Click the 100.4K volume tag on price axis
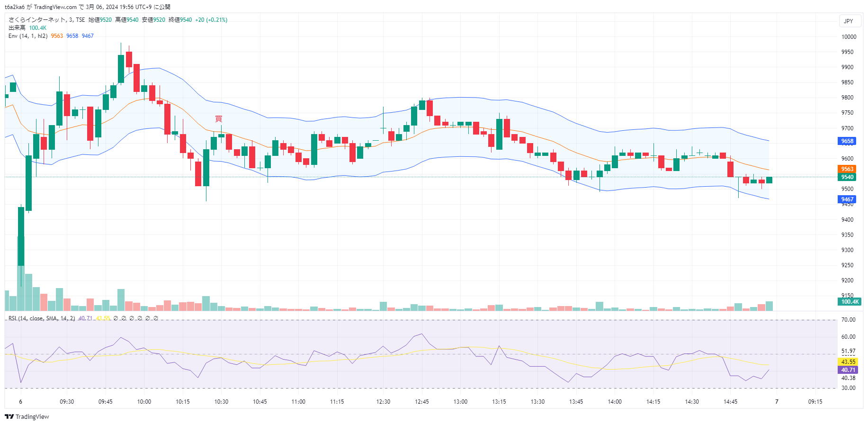 [x=850, y=302]
